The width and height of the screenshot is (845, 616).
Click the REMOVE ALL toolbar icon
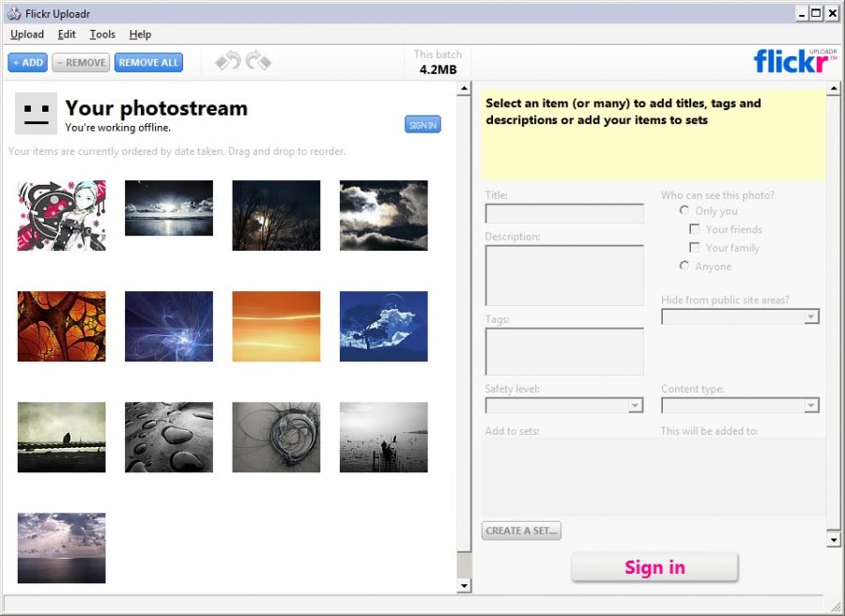point(148,62)
